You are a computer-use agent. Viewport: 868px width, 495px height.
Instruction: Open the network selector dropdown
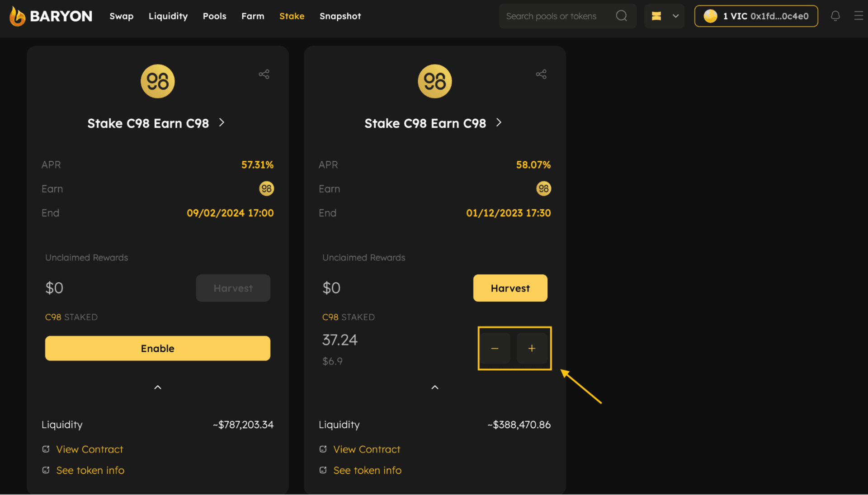click(x=664, y=16)
